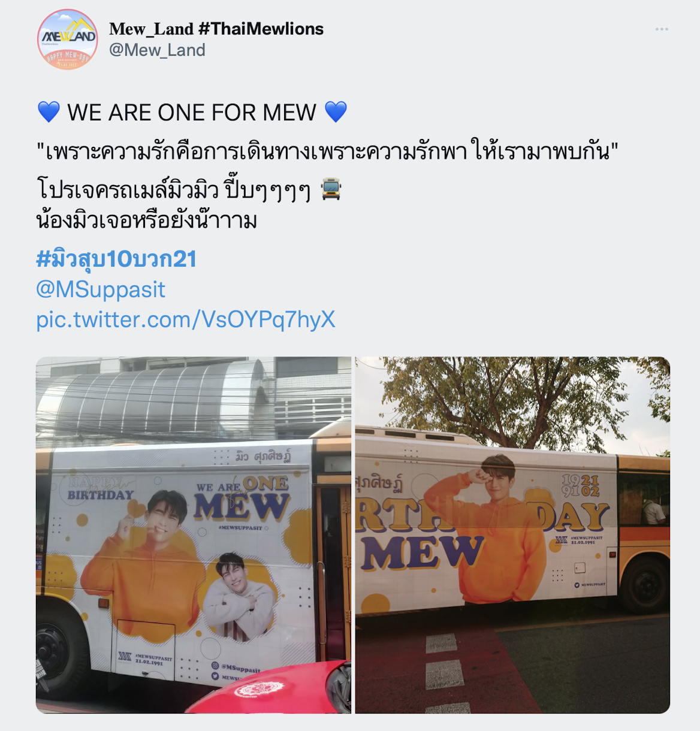This screenshot has height=731, width=700.
Task: Open the @Mew_Land handle link
Action: tap(157, 50)
